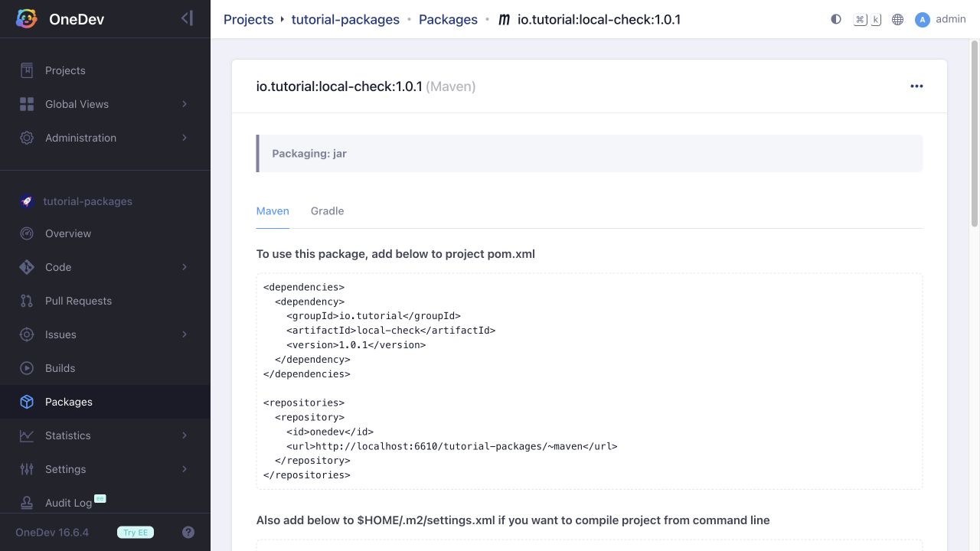The height and width of the screenshot is (551, 980).
Task: Click the Pull Requests icon
Action: tap(27, 301)
